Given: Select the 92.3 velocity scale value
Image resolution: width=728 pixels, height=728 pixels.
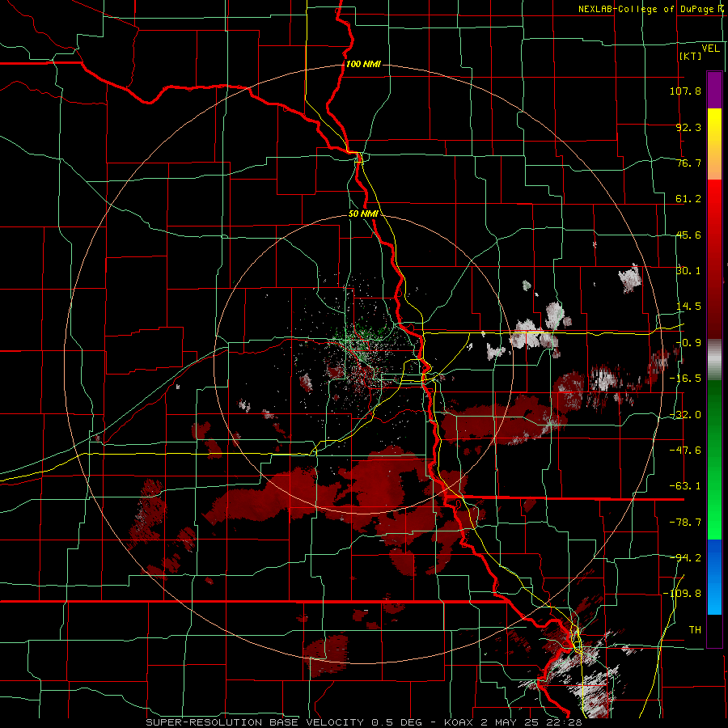Looking at the screenshot, I should [x=688, y=127].
